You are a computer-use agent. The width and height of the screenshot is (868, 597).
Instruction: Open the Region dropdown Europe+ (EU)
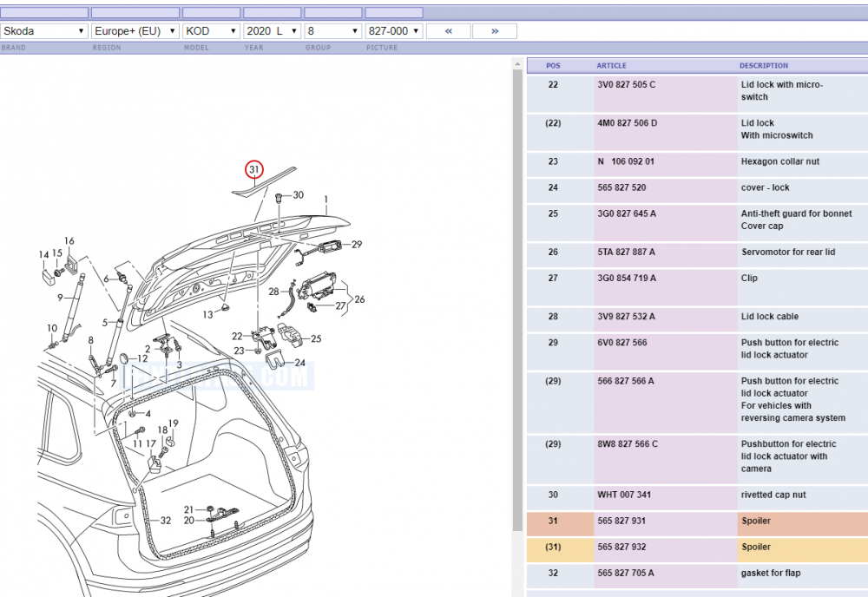(135, 31)
